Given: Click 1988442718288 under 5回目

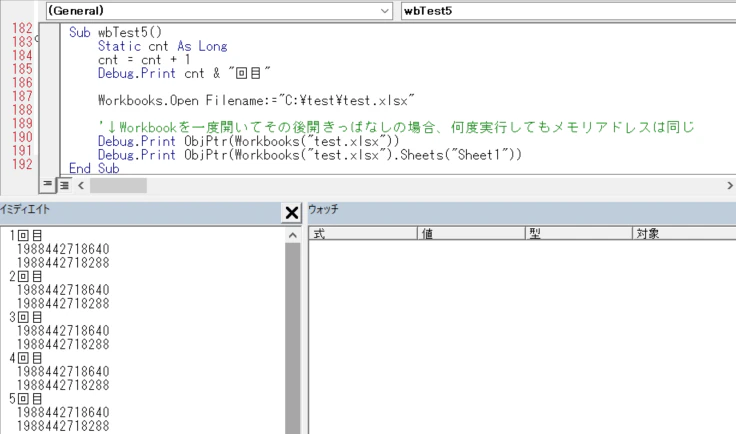Looking at the screenshot, I should [x=63, y=426].
